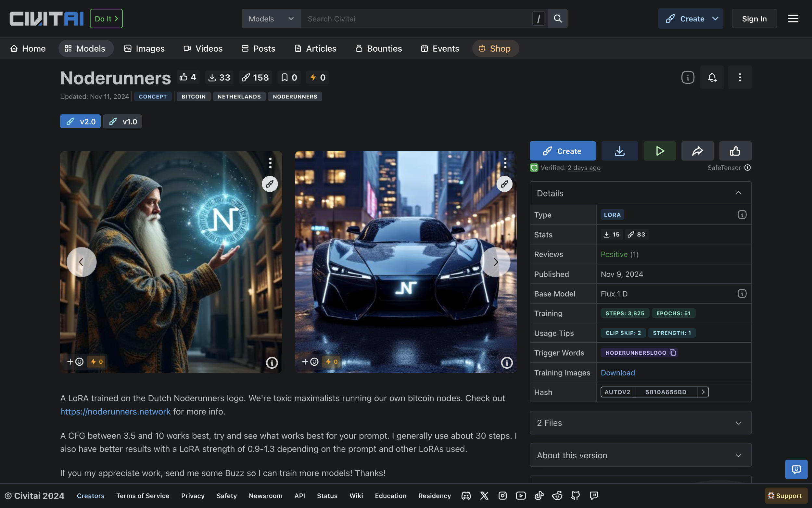The height and width of the screenshot is (508, 812).
Task: Click info icon in Base Model row
Action: coord(742,294)
